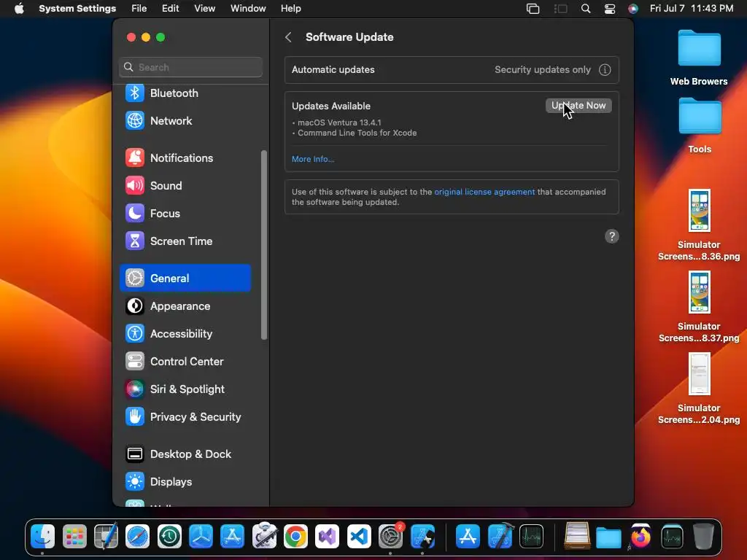Click the Stage Manager windows icon in menu bar
This screenshot has width=747, height=560.
pyautogui.click(x=533, y=9)
